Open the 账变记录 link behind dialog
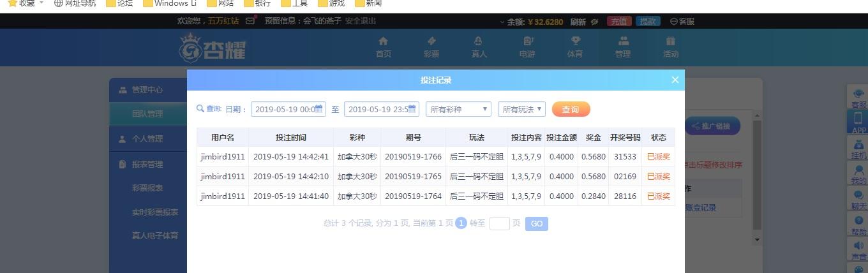The height and width of the screenshot is (273, 868). click(701, 207)
